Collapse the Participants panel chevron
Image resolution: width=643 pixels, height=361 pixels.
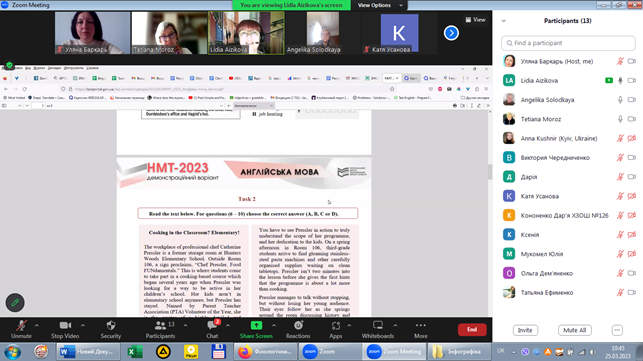tap(504, 21)
